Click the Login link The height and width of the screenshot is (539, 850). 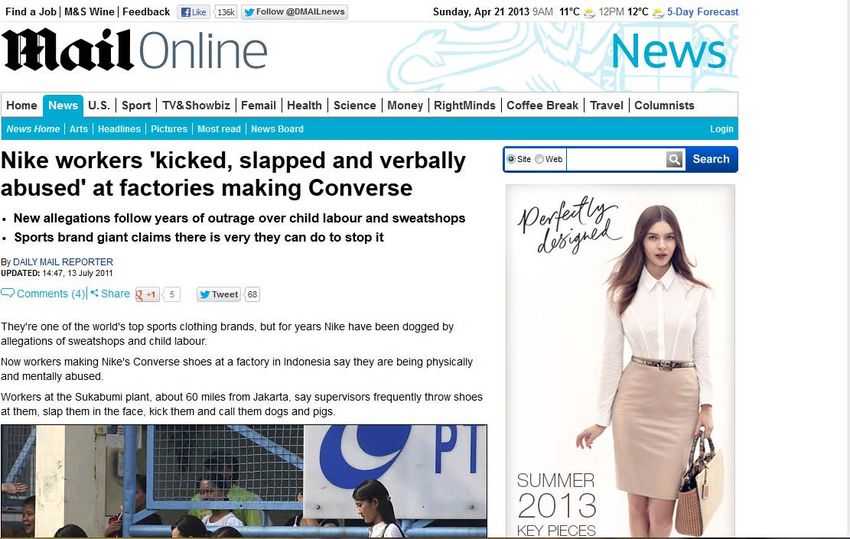point(722,129)
